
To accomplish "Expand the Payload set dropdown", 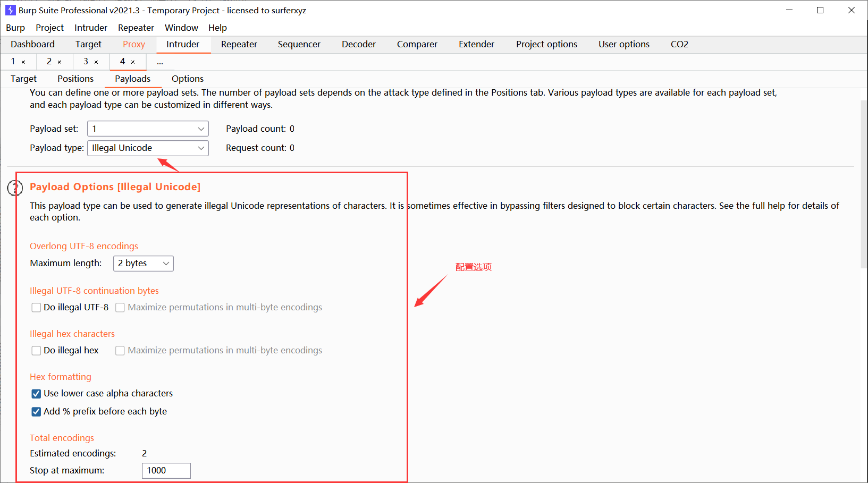I will [148, 129].
